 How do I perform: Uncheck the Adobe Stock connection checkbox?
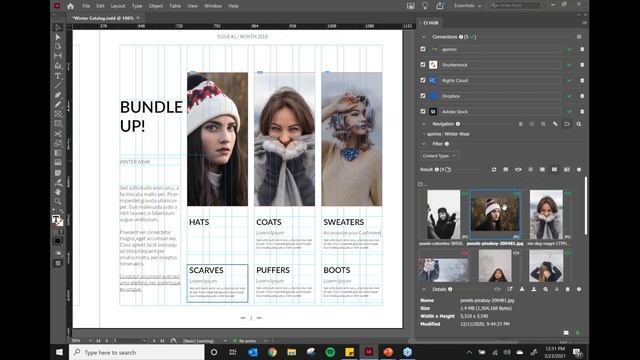click(x=423, y=111)
